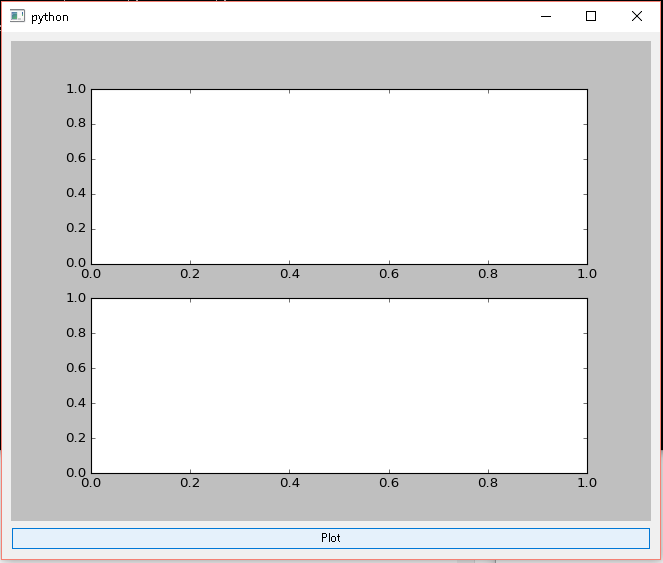Click the gray figure margin above upper plot
Screen dimensions: 663x563
tap(330, 64)
